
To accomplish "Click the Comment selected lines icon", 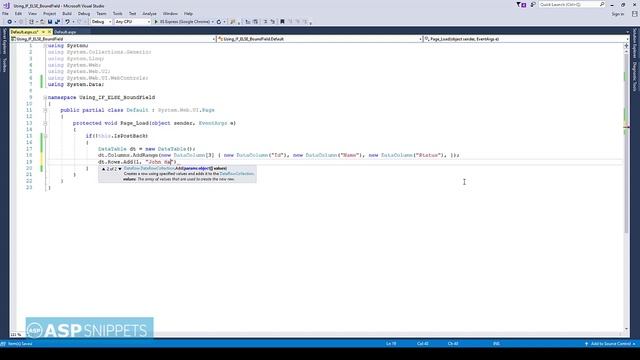I will point(265,22).
